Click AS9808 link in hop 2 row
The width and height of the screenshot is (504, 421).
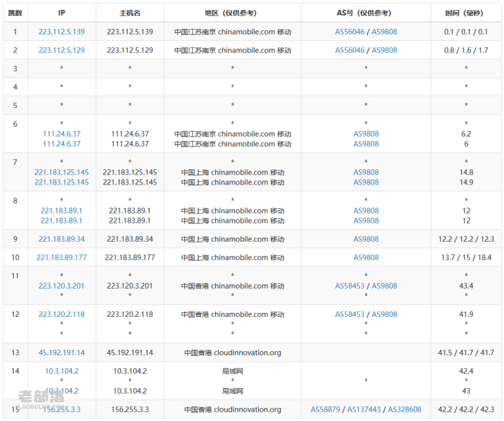[384, 50]
